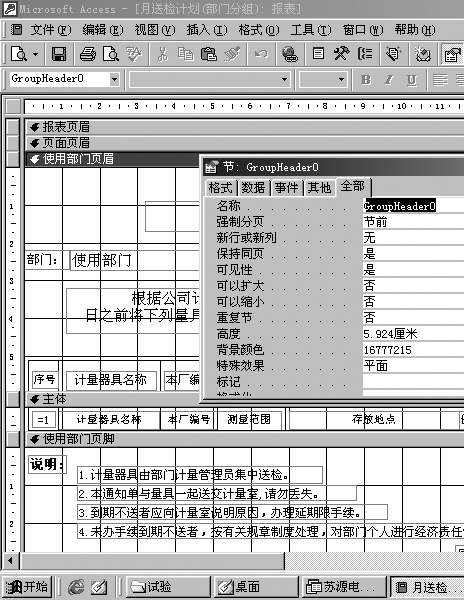Screen dimensions: 464x600
Task: Open the 工具(T) menu
Action: tap(311, 30)
